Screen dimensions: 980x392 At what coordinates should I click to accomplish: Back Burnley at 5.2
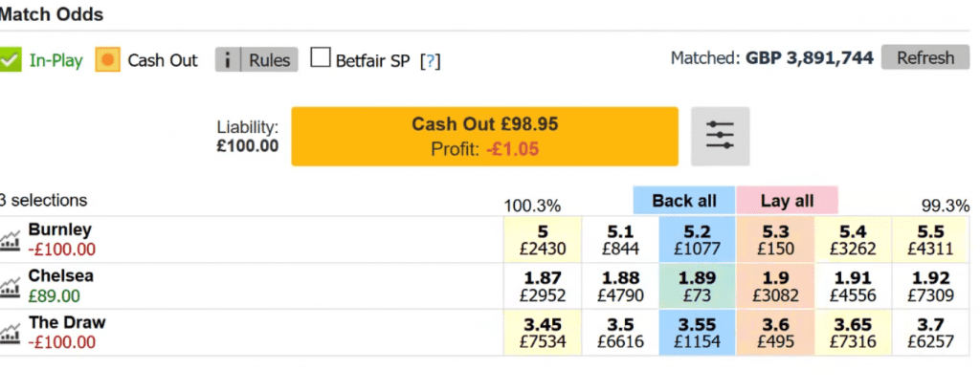tap(697, 240)
